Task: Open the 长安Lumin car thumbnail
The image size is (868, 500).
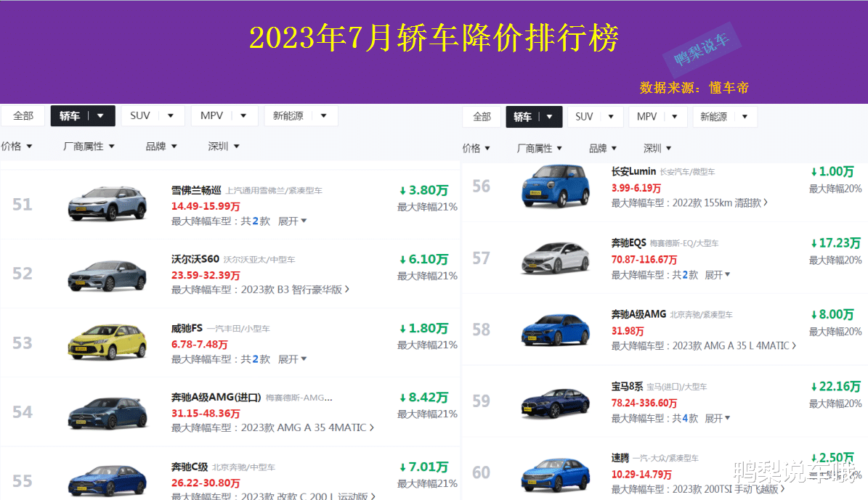Action: click(555, 186)
